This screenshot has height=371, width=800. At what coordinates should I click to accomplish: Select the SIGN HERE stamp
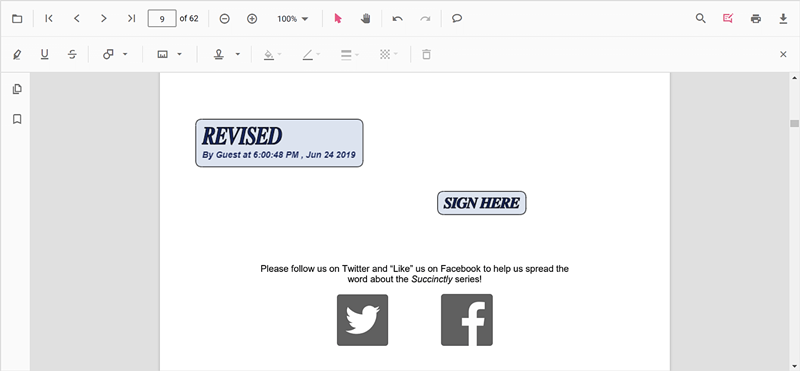coord(482,203)
